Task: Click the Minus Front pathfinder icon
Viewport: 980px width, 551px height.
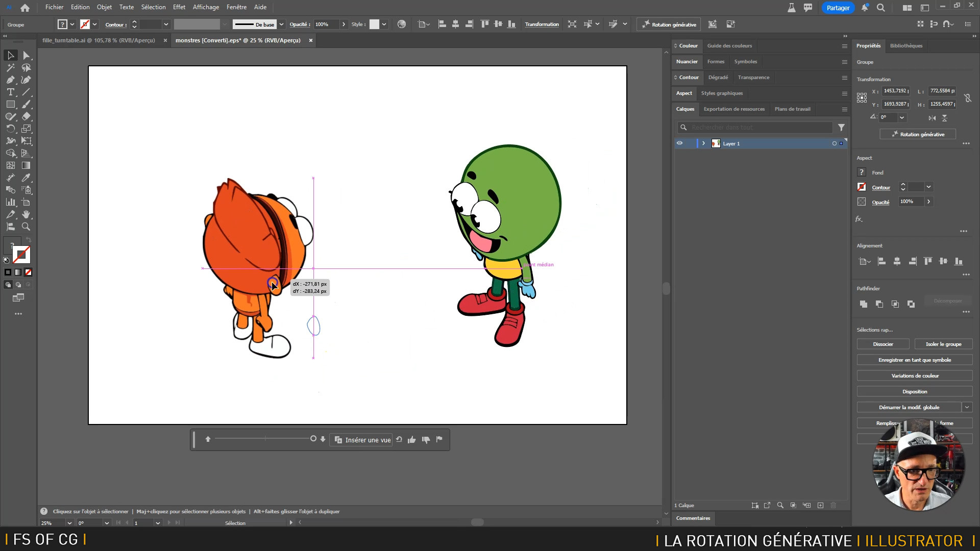Action: 879,304
